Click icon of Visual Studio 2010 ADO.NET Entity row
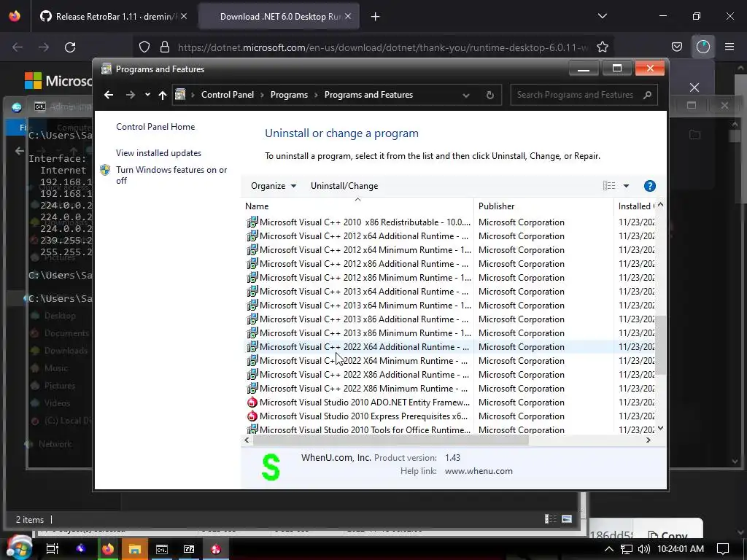 pos(252,402)
